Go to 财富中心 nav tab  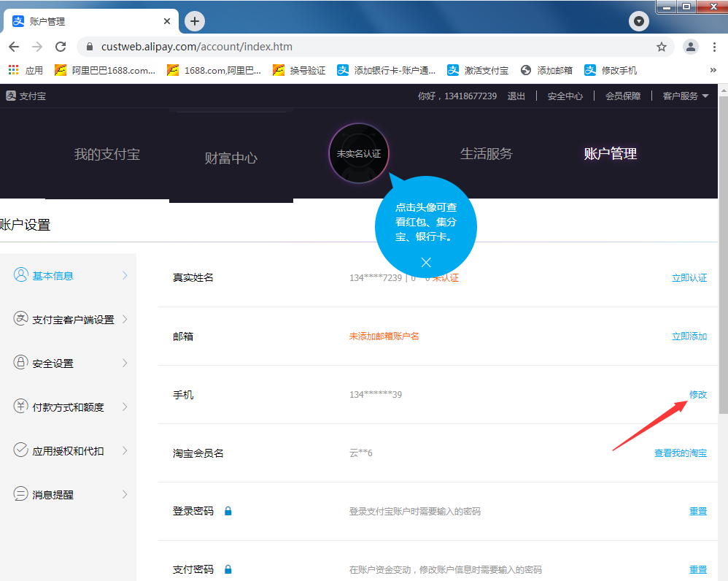coord(231,158)
